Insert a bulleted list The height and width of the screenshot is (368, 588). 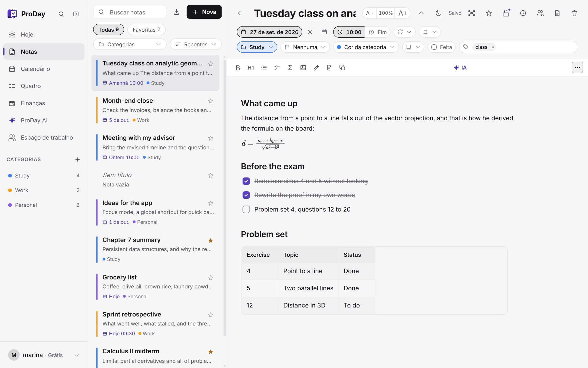click(x=264, y=68)
